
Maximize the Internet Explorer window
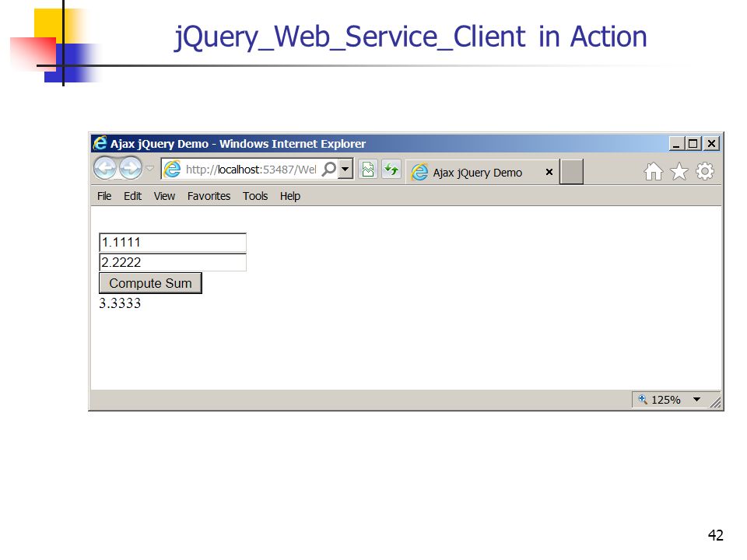click(693, 143)
